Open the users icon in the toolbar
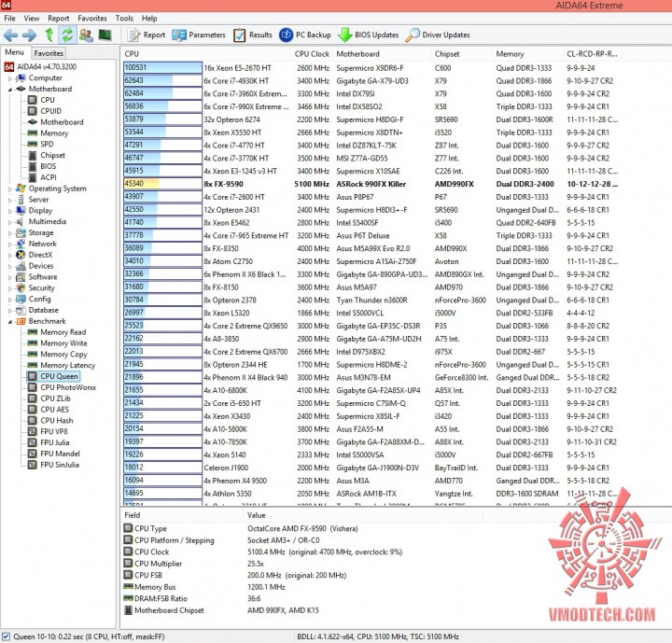This screenshot has height=643, width=672. point(86,35)
